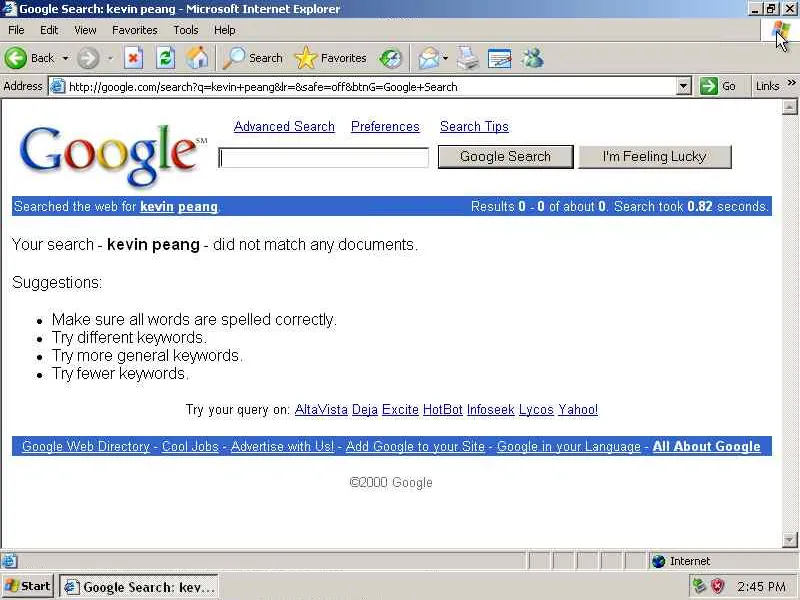Viewport: 800px width, 600px height.
Task: Click the Google Search button
Action: coord(506,157)
